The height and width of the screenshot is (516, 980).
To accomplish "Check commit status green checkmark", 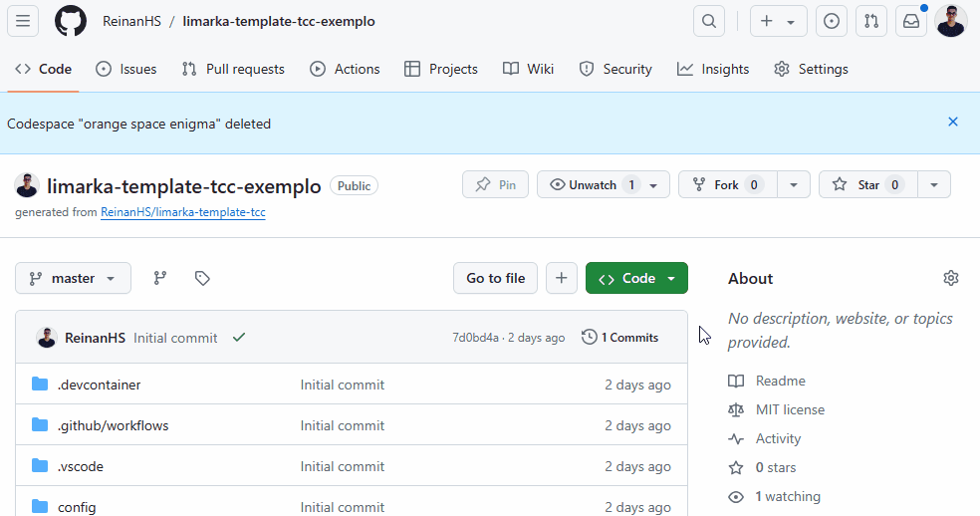I will coord(239,337).
